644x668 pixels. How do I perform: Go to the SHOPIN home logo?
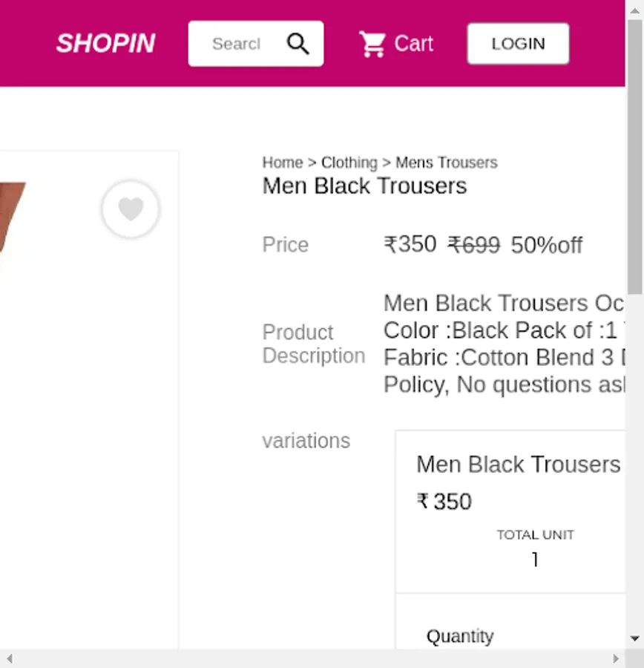[x=105, y=44]
